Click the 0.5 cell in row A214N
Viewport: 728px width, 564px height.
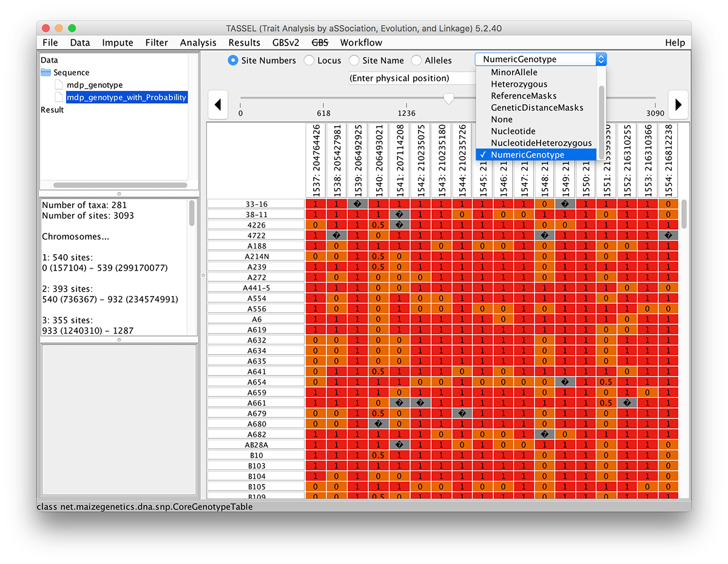[378, 256]
